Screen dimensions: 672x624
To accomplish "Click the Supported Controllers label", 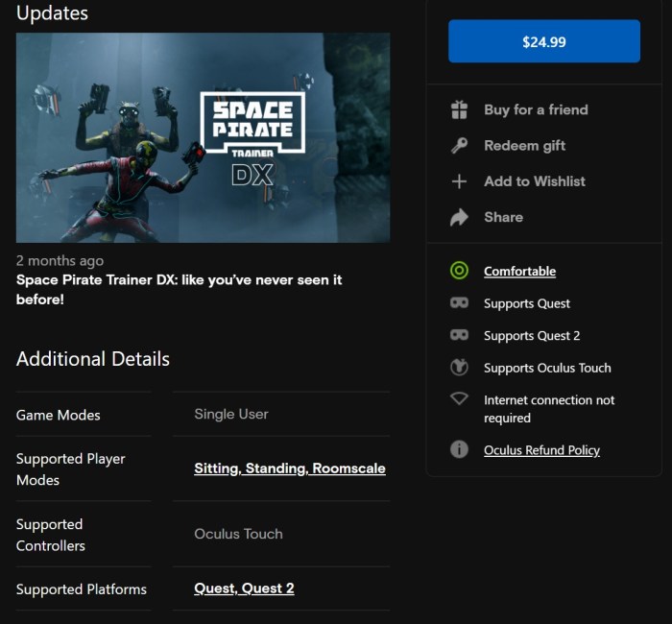I will [51, 535].
